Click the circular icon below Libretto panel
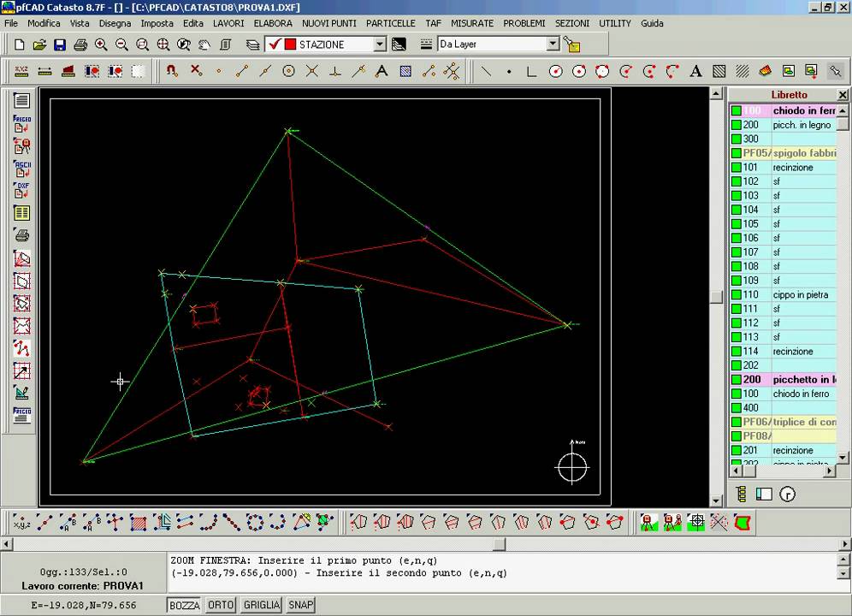Image resolution: width=852 pixels, height=616 pixels. 787,495
